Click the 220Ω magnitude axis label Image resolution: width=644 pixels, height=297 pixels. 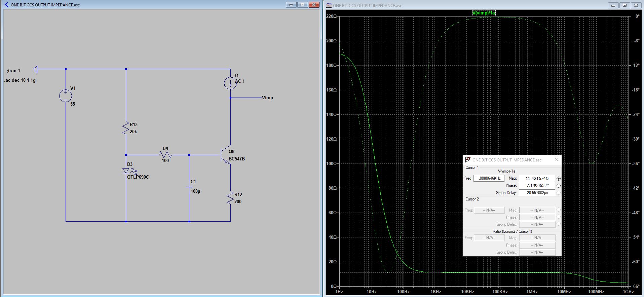click(331, 16)
